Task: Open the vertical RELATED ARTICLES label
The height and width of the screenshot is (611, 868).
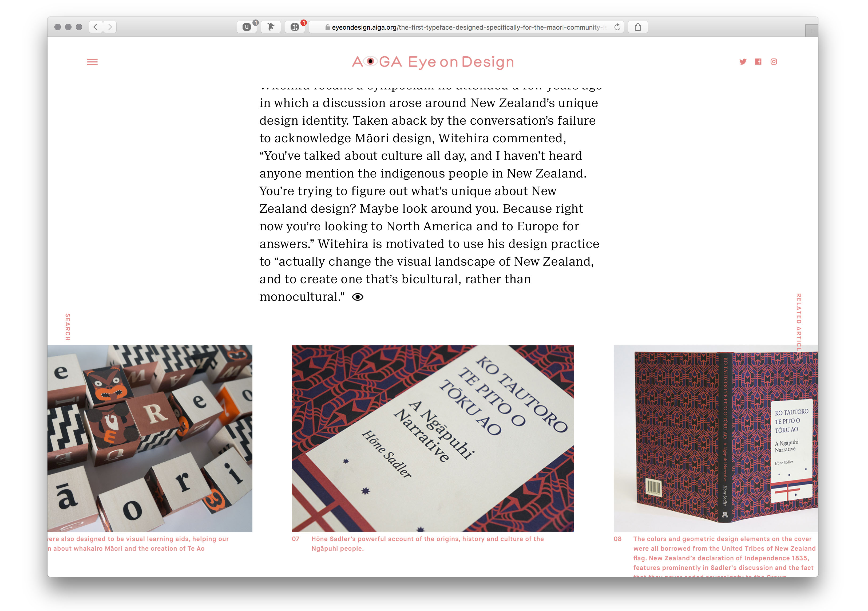Action: tap(798, 326)
